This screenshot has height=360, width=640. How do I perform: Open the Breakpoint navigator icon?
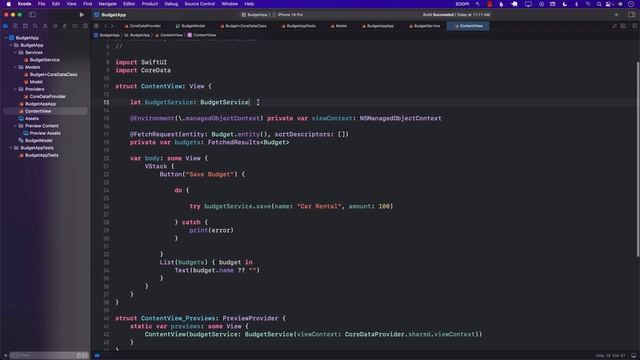[75, 26]
